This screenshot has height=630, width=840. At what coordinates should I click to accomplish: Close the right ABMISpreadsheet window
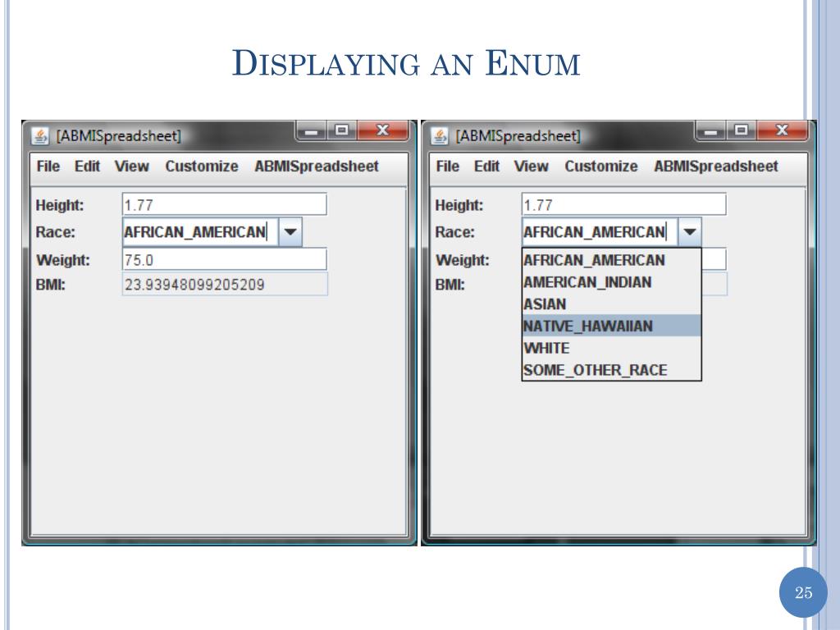(x=782, y=130)
